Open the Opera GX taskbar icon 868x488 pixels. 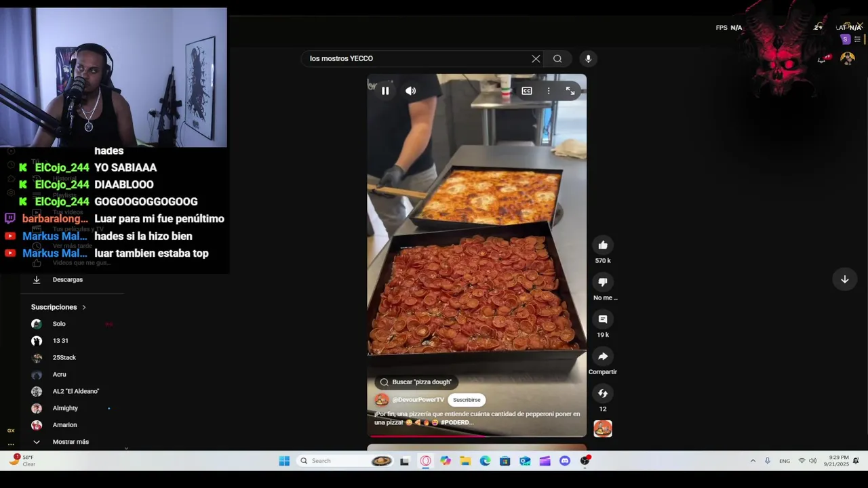tap(425, 461)
